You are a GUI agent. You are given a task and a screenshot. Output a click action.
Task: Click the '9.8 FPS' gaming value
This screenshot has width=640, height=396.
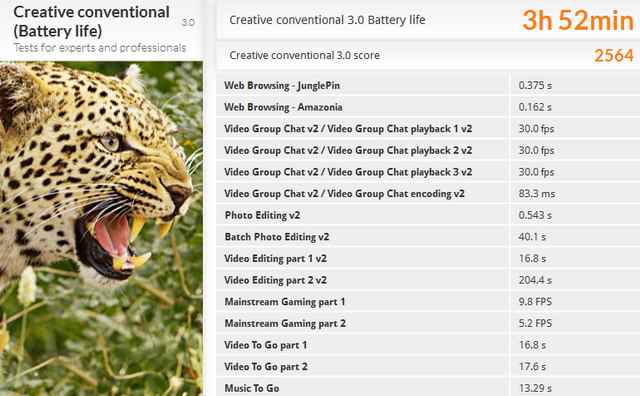tap(535, 302)
